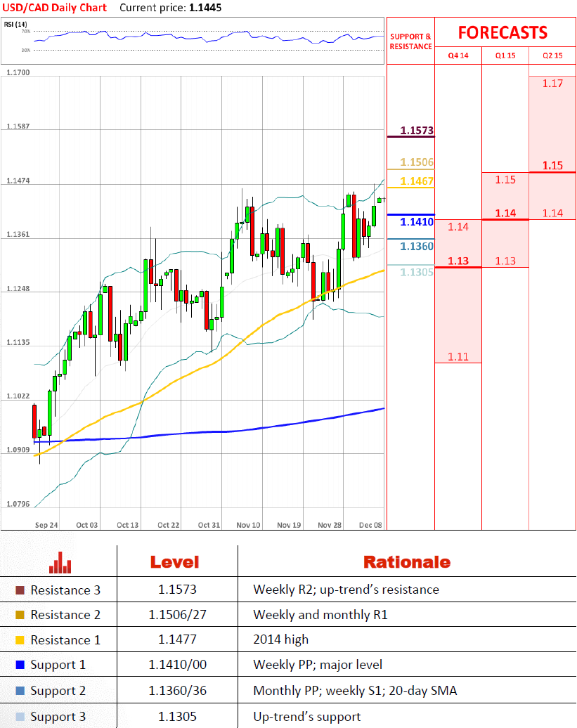Screen dimensions: 577x728
Task: Click the red bar chart icon
Action: 60,562
